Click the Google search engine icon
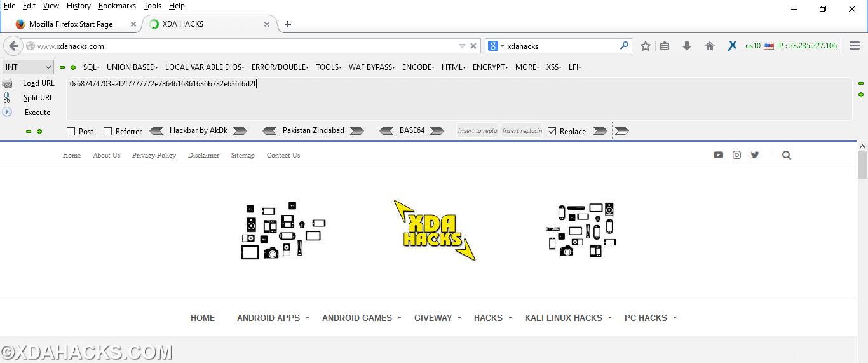868x363 pixels. 492,46
